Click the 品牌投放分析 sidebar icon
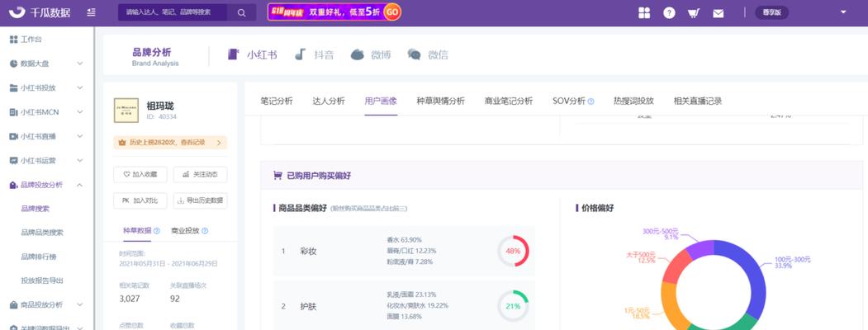 click(x=14, y=185)
